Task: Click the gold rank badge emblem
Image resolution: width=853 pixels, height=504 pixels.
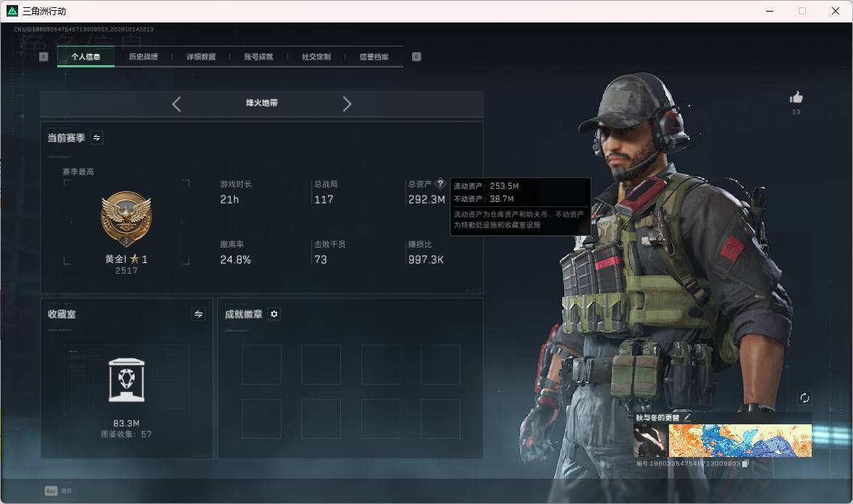Action: coord(126,219)
